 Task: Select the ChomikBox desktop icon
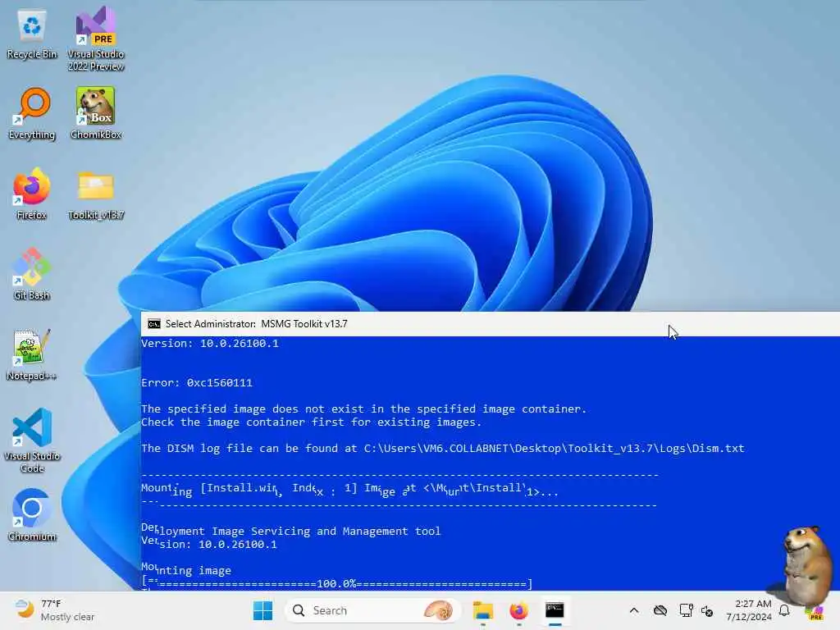[96, 113]
